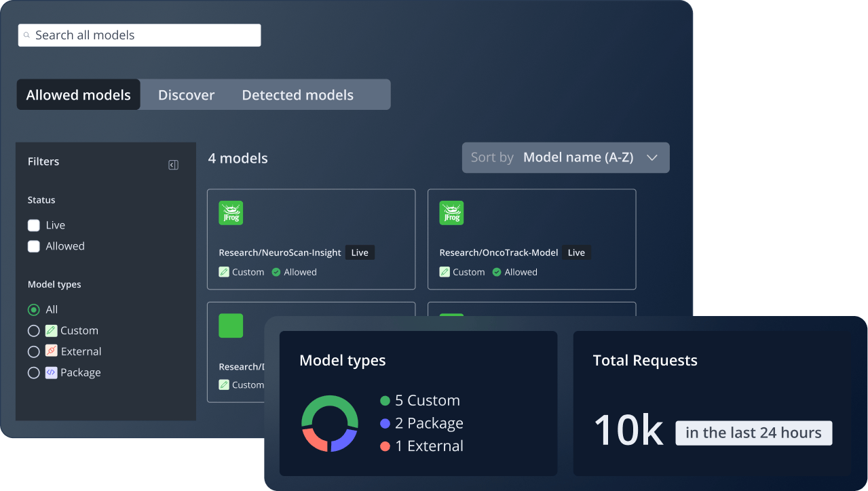
Task: Switch to the Discover tab
Action: 186,95
